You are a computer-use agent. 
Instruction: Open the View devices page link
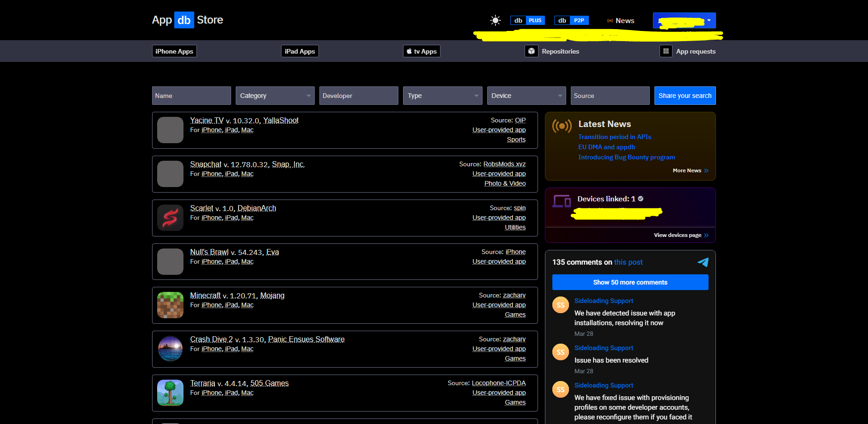point(681,235)
